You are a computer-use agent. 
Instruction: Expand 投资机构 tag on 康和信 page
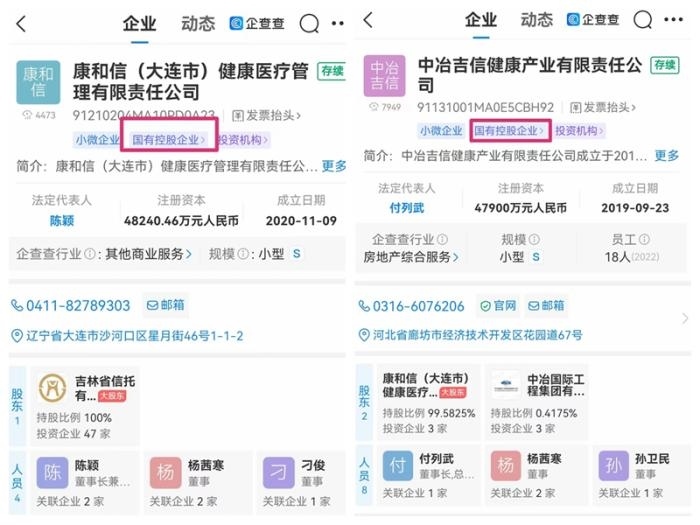pyautogui.click(x=244, y=140)
